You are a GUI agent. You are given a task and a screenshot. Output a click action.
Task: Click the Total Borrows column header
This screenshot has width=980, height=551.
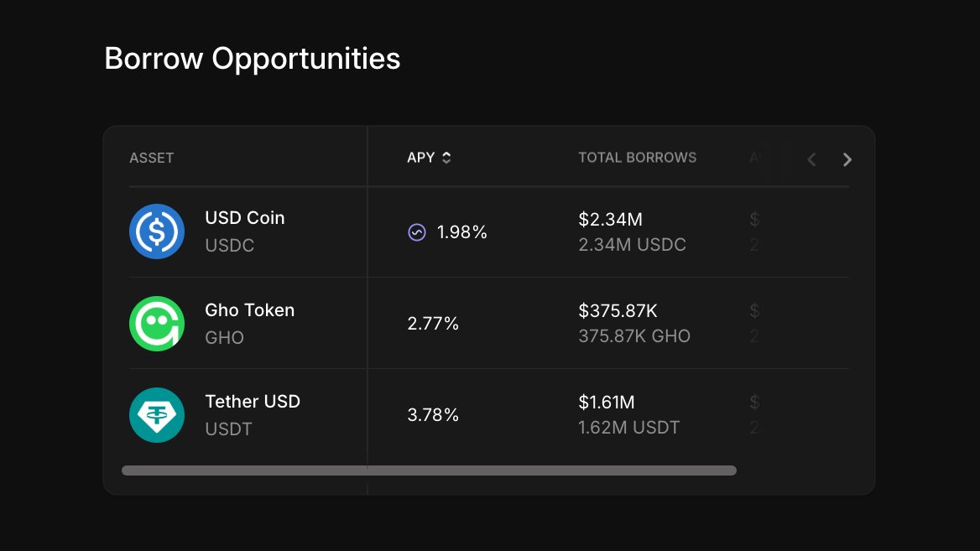pyautogui.click(x=637, y=158)
